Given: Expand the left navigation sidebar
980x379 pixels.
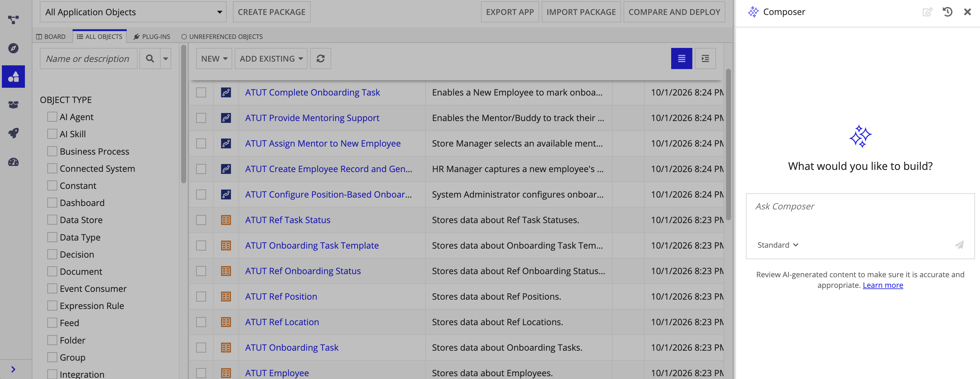Looking at the screenshot, I should (x=13, y=369).
